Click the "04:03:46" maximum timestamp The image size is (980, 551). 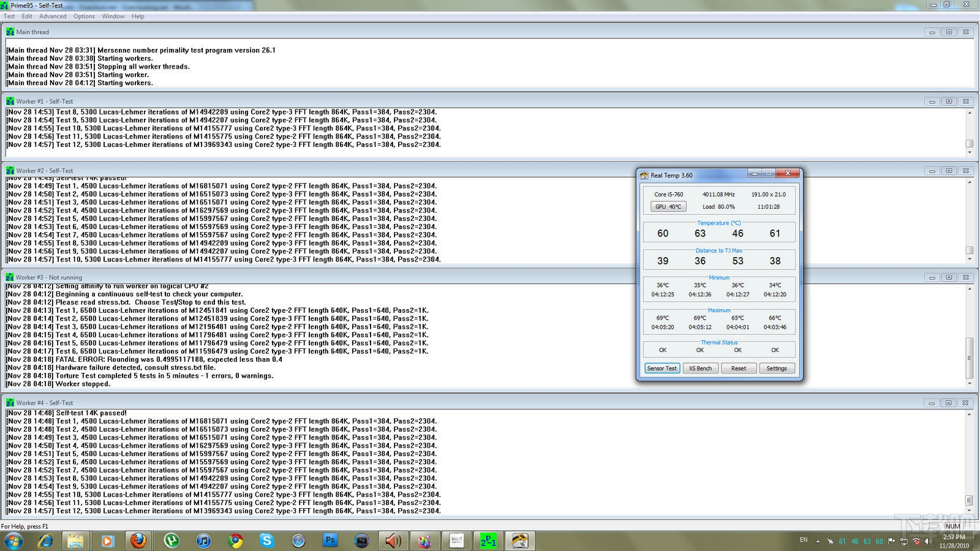[775, 327]
